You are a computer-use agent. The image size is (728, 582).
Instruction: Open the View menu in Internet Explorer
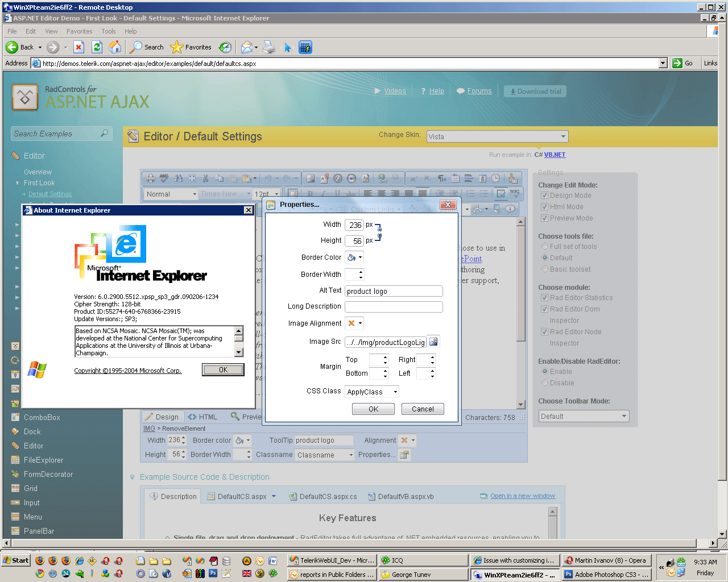pos(51,31)
